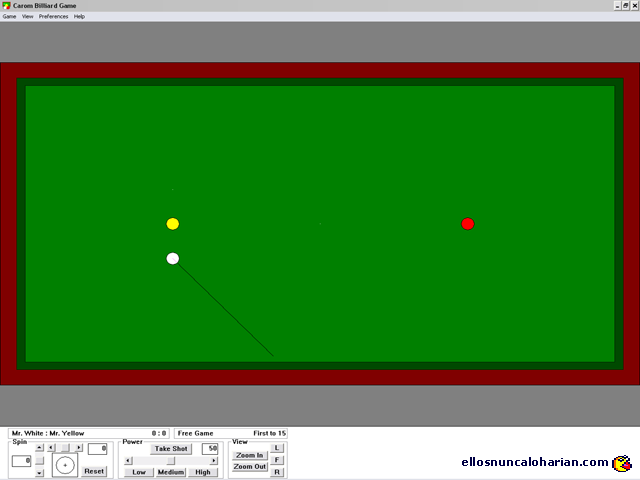Open the Preferences menu
Viewport: 640px width, 480px height.
tap(53, 16)
